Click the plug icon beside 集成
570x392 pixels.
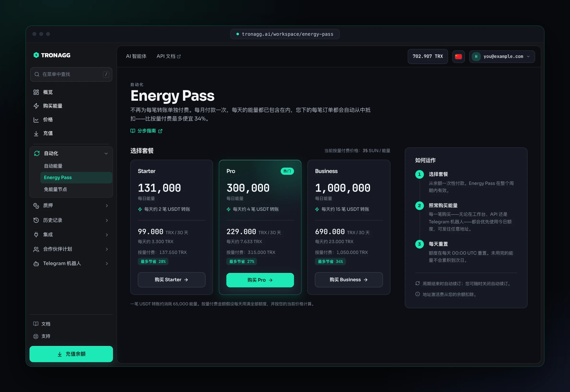click(x=36, y=234)
